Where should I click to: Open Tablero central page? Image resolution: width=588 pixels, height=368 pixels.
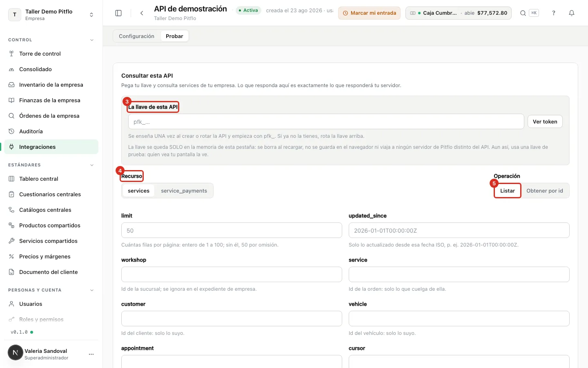pyautogui.click(x=51, y=179)
